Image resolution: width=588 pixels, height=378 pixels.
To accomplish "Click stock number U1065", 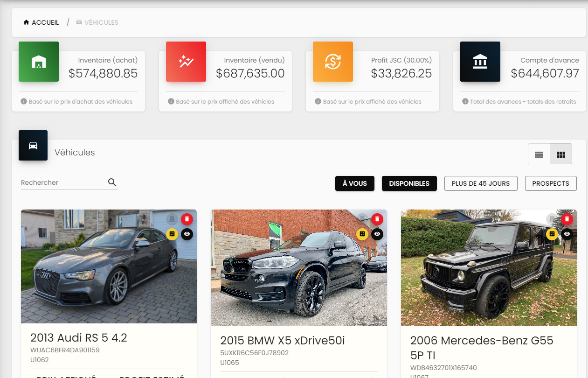I will pos(229,363).
